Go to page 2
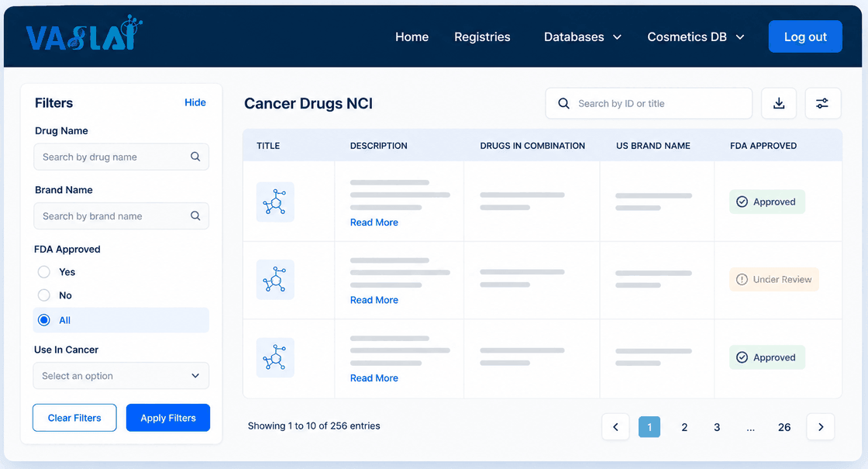The width and height of the screenshot is (868, 469). 684,427
